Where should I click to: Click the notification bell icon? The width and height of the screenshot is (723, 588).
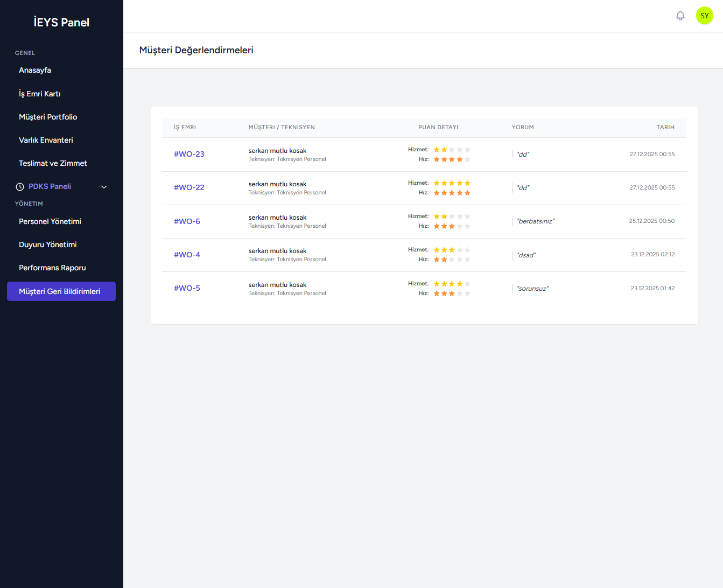coord(680,16)
